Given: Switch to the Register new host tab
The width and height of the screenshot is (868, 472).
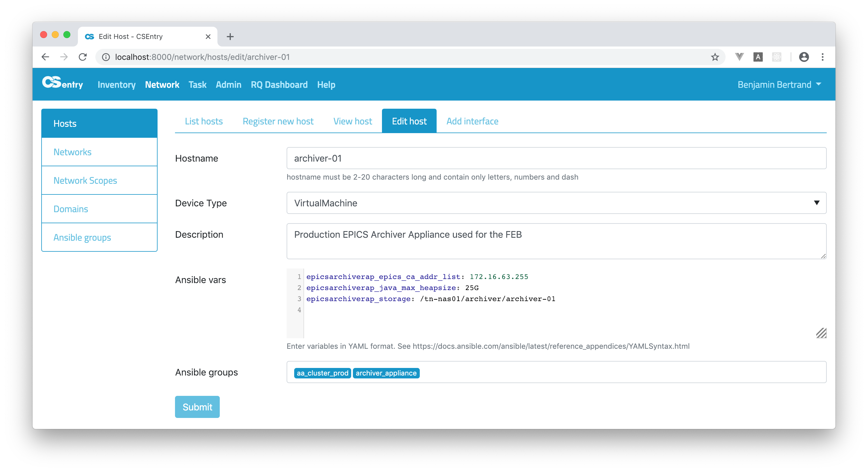Looking at the screenshot, I should [x=278, y=121].
